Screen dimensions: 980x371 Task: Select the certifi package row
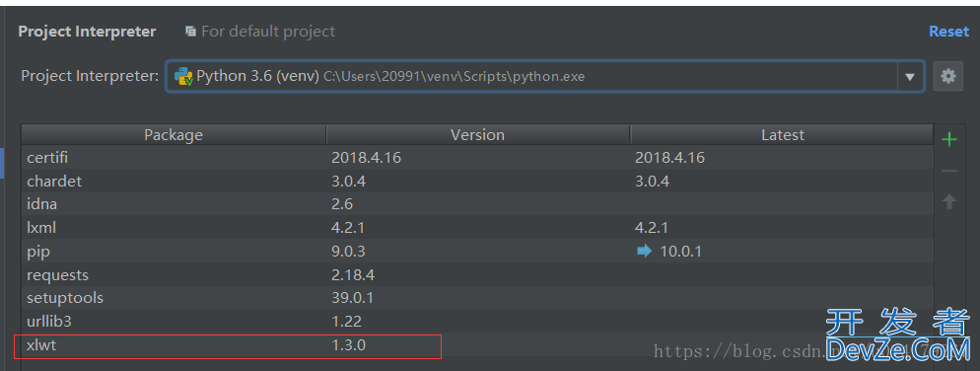pos(477,158)
